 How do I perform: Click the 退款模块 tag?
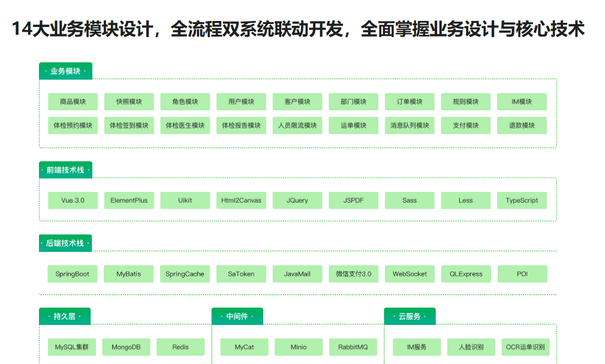click(522, 125)
